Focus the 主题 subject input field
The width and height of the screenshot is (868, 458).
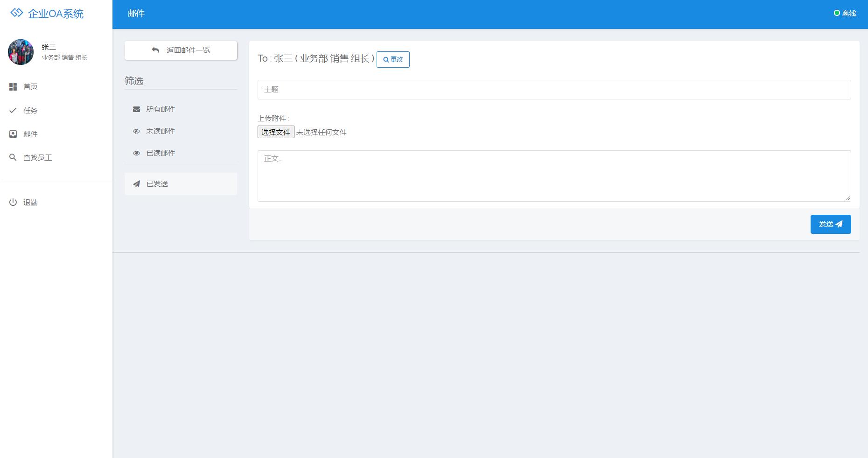click(x=554, y=90)
